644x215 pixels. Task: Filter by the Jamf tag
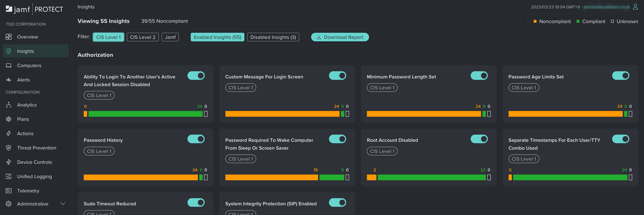pos(170,37)
